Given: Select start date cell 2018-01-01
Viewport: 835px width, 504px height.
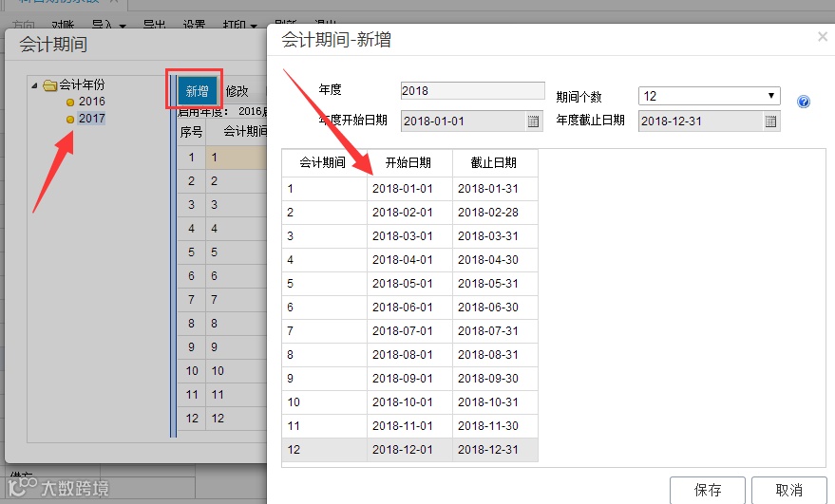Looking at the screenshot, I should click(409, 188).
